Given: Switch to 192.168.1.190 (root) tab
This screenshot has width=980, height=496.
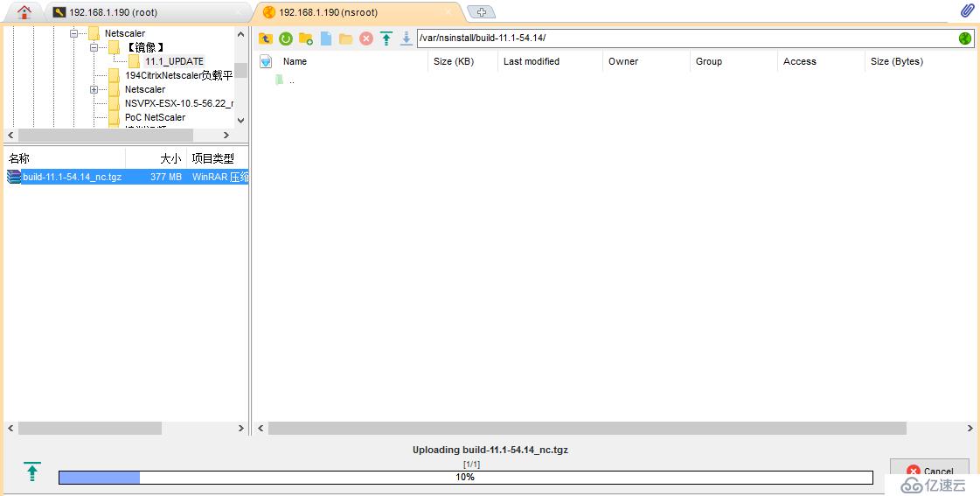Looking at the screenshot, I should pos(113,12).
